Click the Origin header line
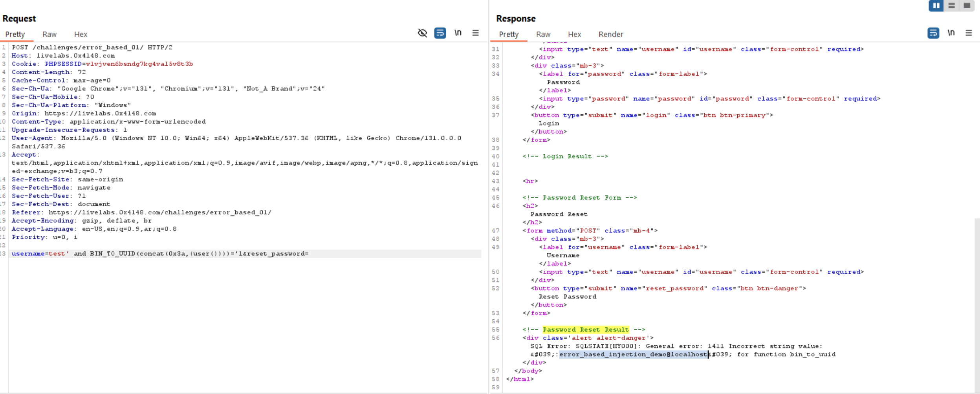Viewport: 980px width, 394px height. pyautogui.click(x=84, y=114)
